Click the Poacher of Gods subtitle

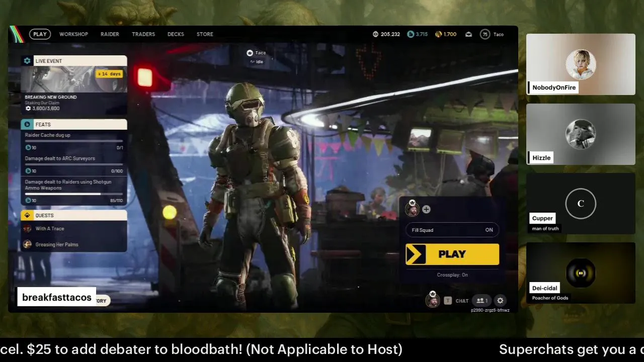(x=550, y=298)
